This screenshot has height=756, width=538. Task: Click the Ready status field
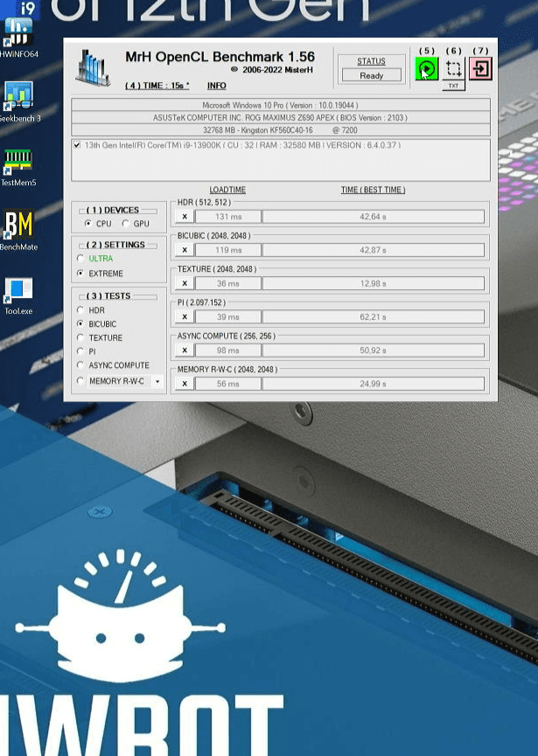tap(372, 75)
